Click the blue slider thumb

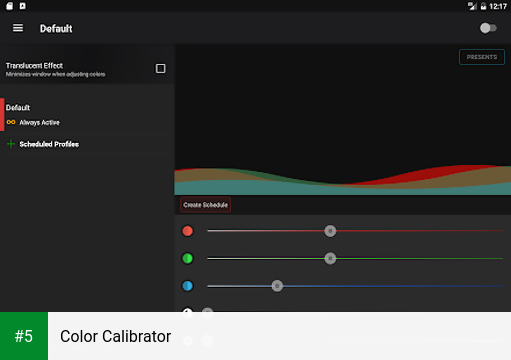coord(277,286)
